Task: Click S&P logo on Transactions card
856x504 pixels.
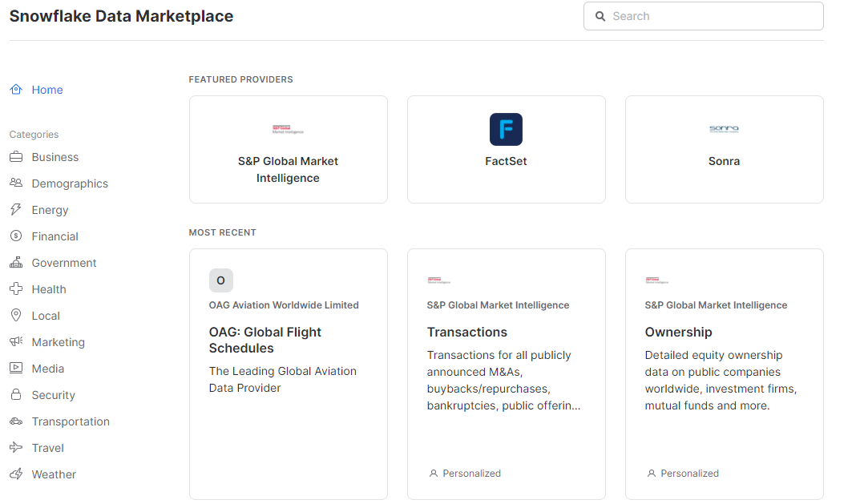Action: coord(439,280)
